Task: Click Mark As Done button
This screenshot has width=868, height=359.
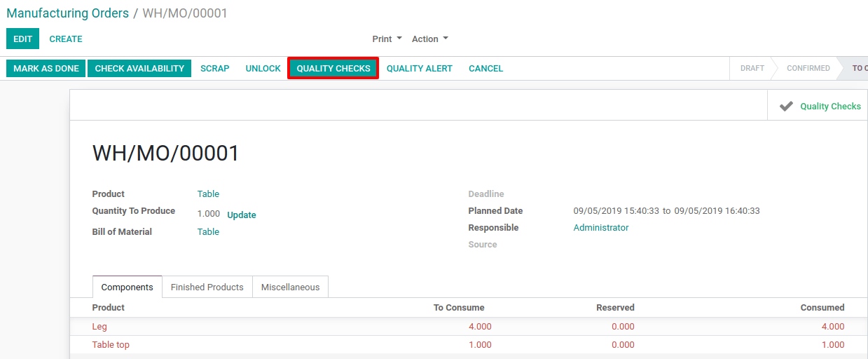Action: click(x=46, y=69)
